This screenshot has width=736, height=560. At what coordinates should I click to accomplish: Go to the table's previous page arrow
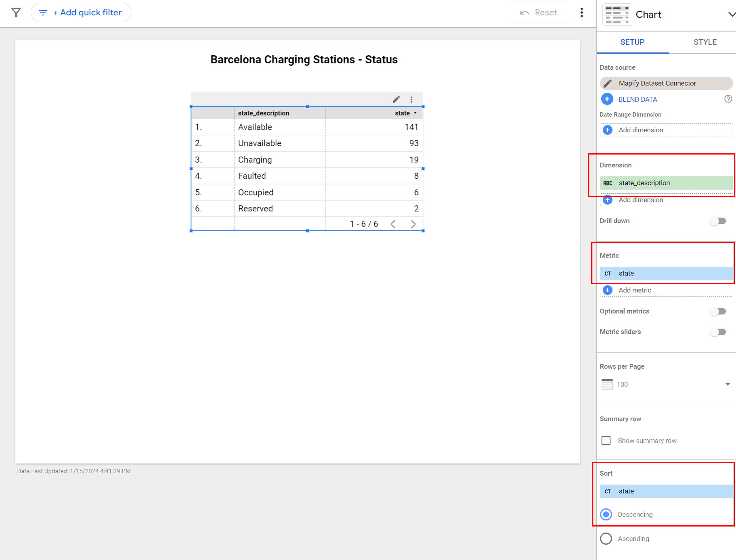(x=393, y=224)
